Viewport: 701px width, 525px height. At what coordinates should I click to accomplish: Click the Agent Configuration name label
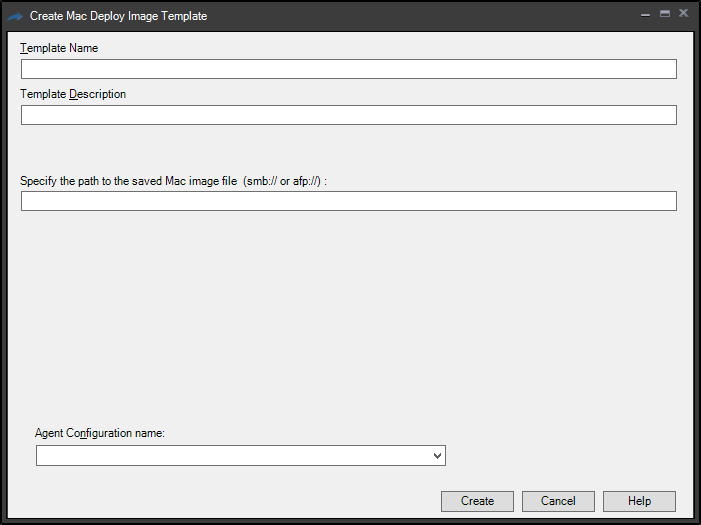point(99,433)
